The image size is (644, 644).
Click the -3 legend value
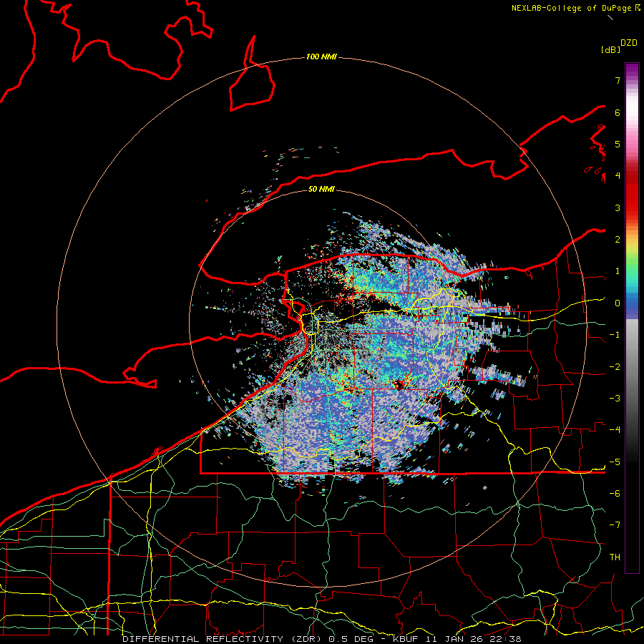coord(615,399)
